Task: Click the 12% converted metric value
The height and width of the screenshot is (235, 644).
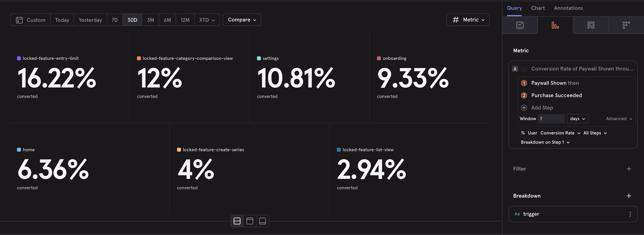Action: click(x=160, y=78)
